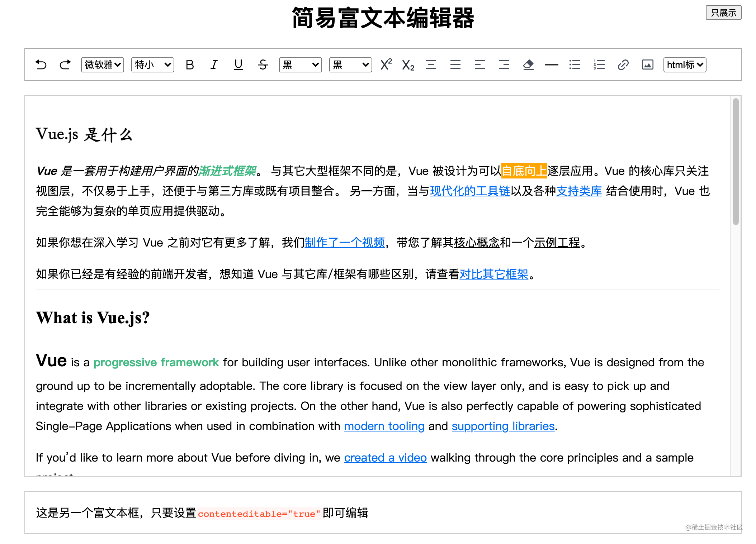
Task: Click the undo arrow icon
Action: click(41, 65)
